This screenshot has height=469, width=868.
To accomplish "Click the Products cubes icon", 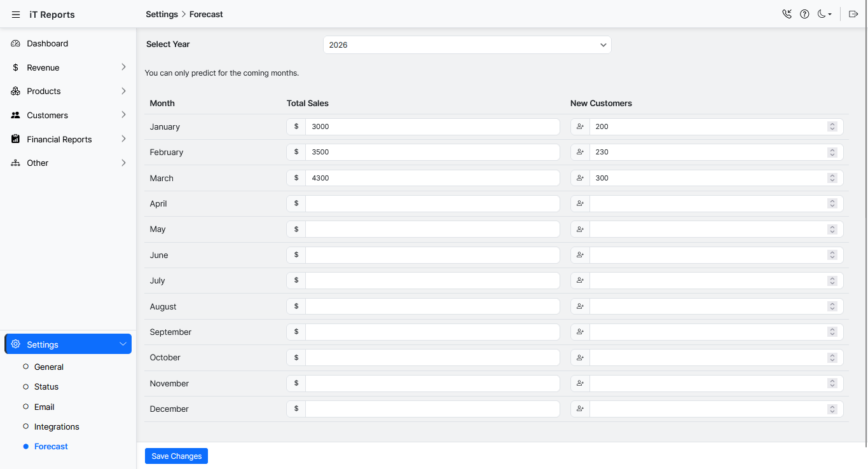I will pos(16,92).
